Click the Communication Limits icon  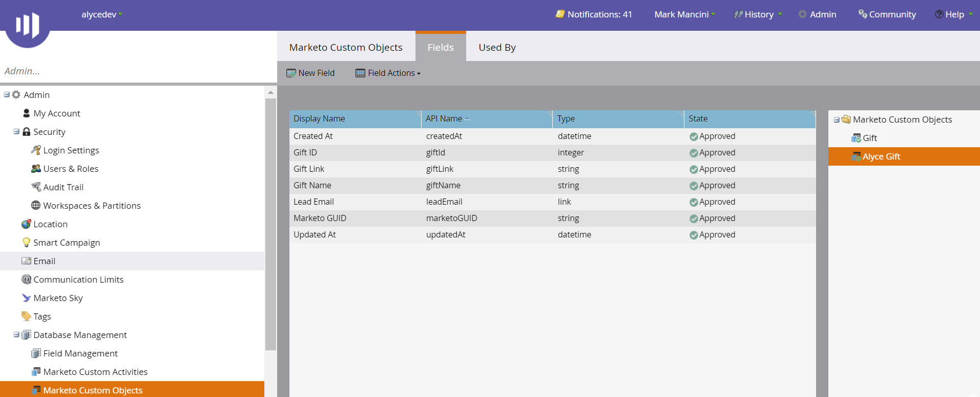click(x=26, y=279)
